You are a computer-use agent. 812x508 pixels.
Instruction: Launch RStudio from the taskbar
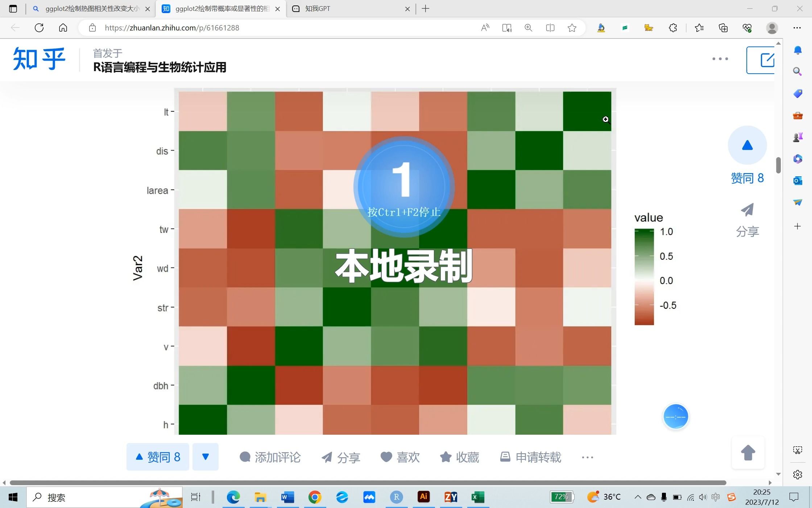tap(396, 497)
